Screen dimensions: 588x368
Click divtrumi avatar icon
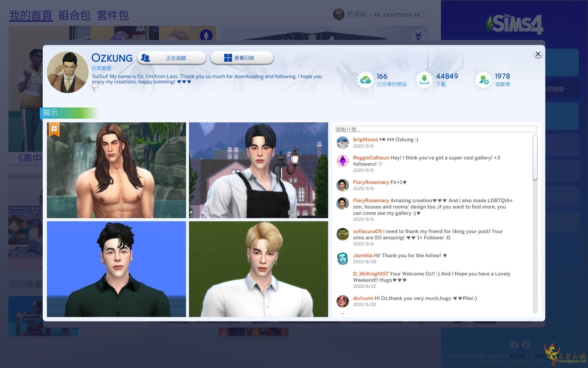[343, 301]
